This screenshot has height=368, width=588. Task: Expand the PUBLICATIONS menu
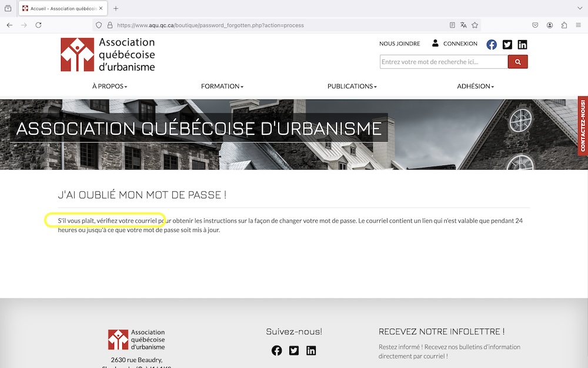[x=352, y=87]
